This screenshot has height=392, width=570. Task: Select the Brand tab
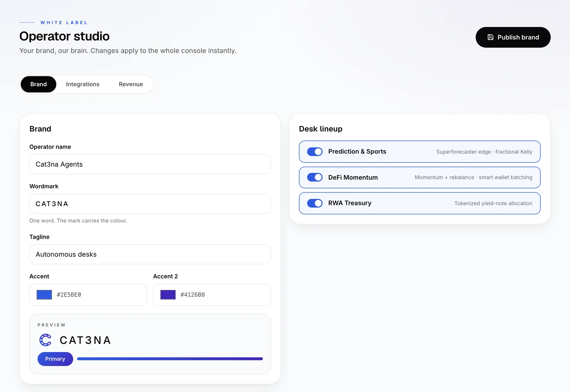coord(38,84)
